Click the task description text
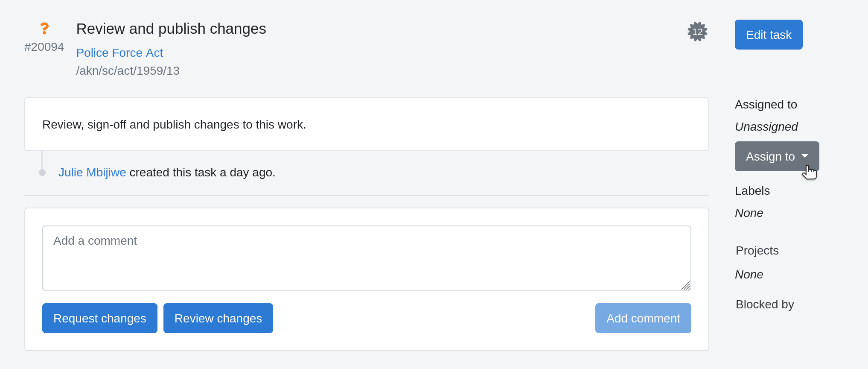The width and height of the screenshot is (868, 369). (x=174, y=124)
